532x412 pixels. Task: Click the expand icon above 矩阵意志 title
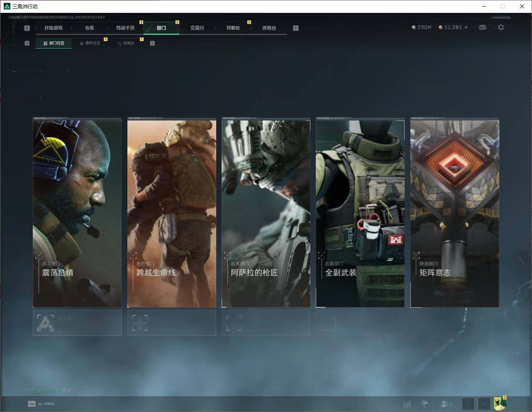tap(416, 255)
